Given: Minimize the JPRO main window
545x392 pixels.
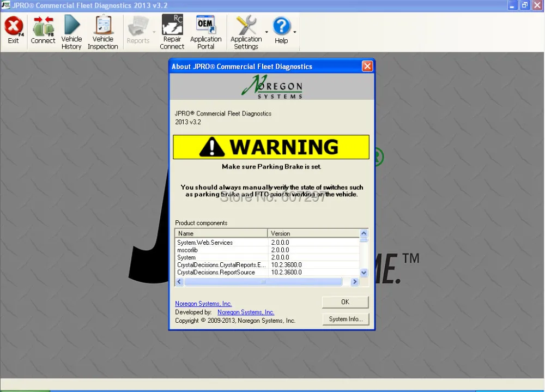Looking at the screenshot, I should coord(512,5).
